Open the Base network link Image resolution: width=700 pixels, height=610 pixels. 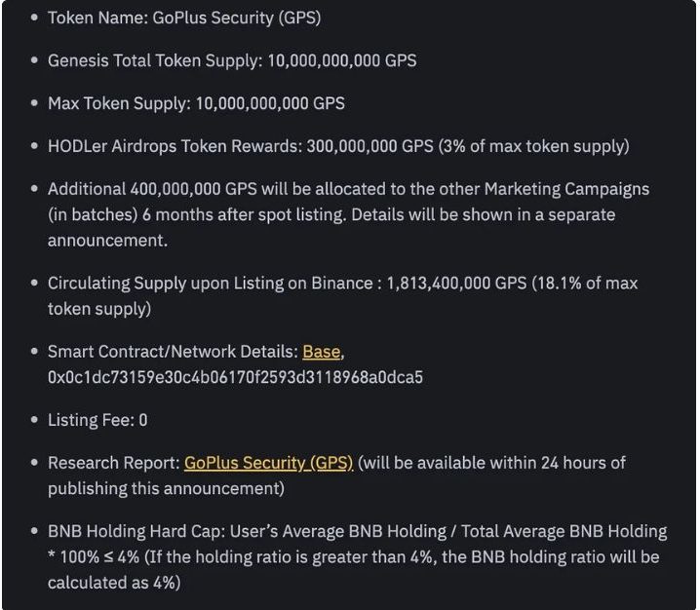[321, 351]
